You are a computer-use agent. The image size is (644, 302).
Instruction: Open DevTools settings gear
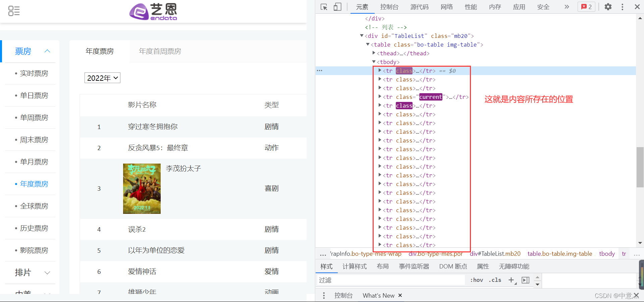click(x=608, y=7)
